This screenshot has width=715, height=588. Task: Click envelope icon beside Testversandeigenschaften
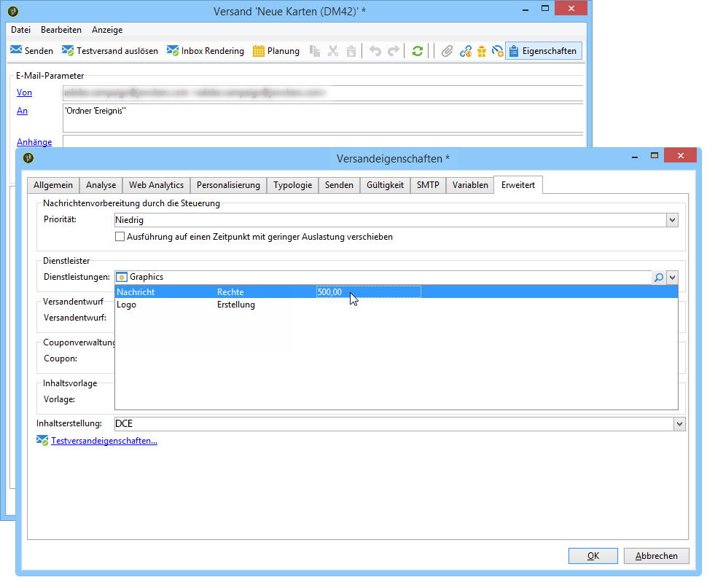point(42,440)
